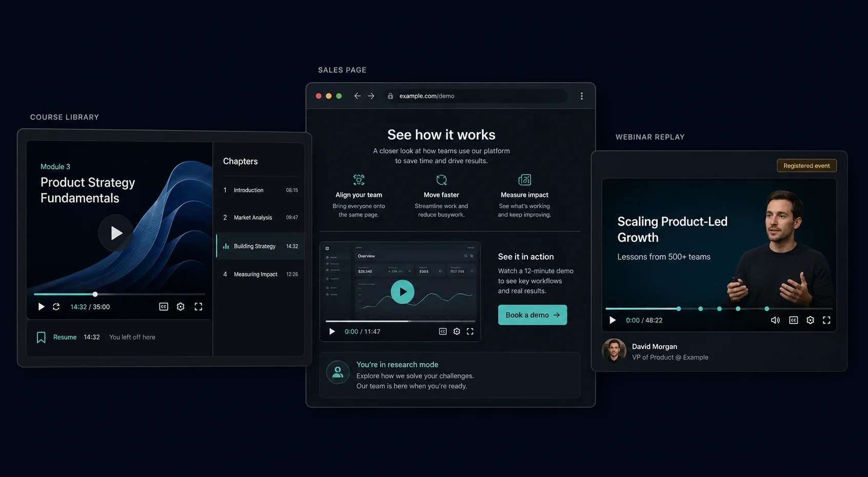Click the replay icon in course player

coord(56,307)
